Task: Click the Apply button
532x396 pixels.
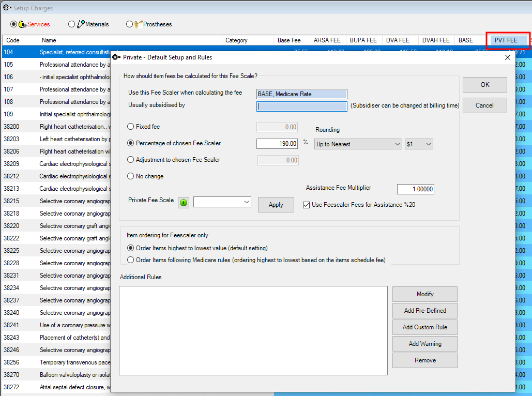Action: [276, 205]
